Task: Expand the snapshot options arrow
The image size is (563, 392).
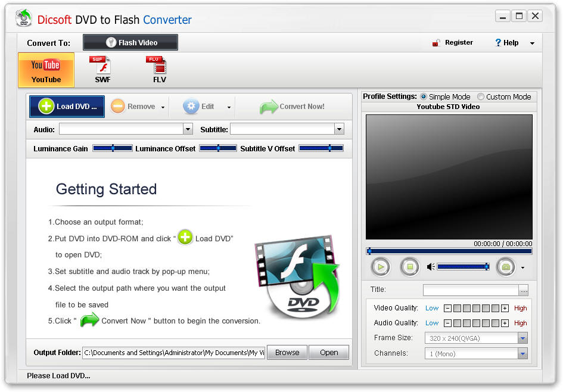Action: click(x=523, y=267)
